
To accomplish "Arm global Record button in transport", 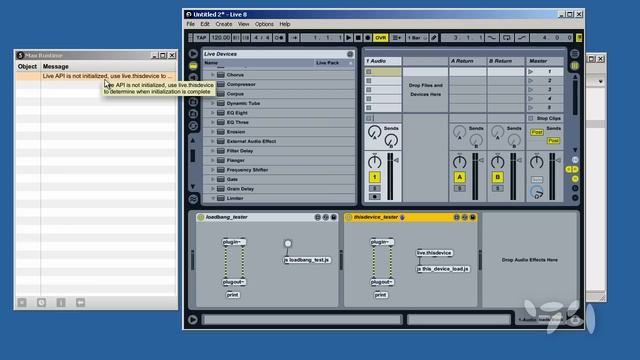I will coord(367,38).
